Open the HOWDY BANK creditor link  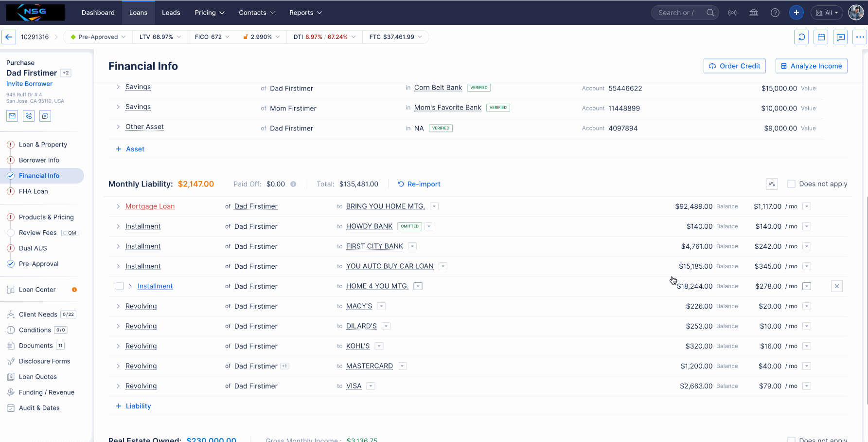click(369, 226)
